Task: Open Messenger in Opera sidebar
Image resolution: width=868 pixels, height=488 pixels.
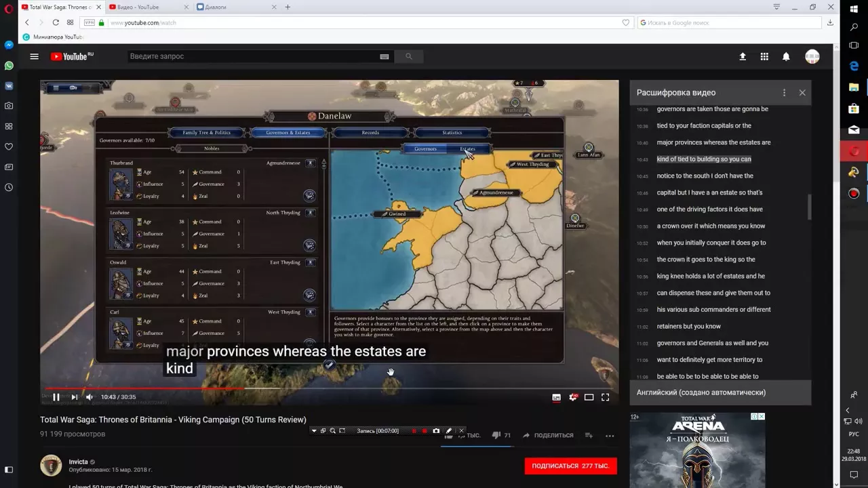Action: tap(9, 45)
